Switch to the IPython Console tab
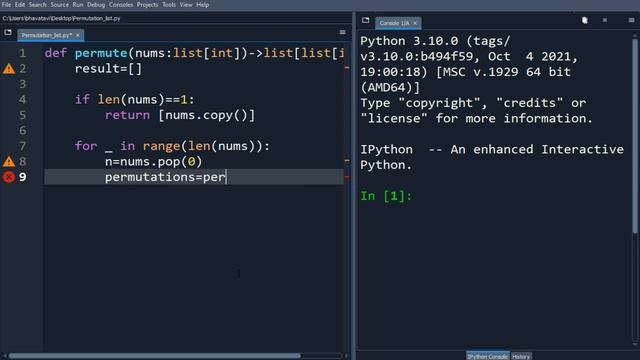 click(x=488, y=356)
